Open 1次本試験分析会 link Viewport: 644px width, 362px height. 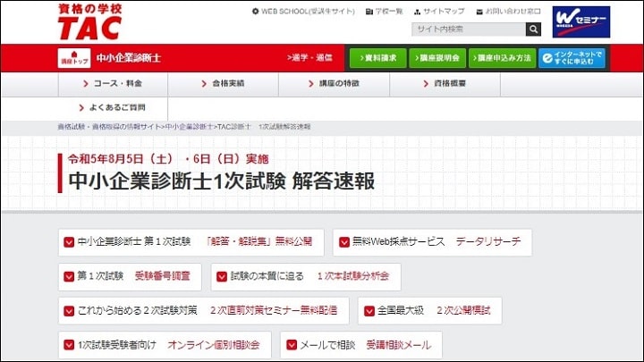click(x=352, y=276)
